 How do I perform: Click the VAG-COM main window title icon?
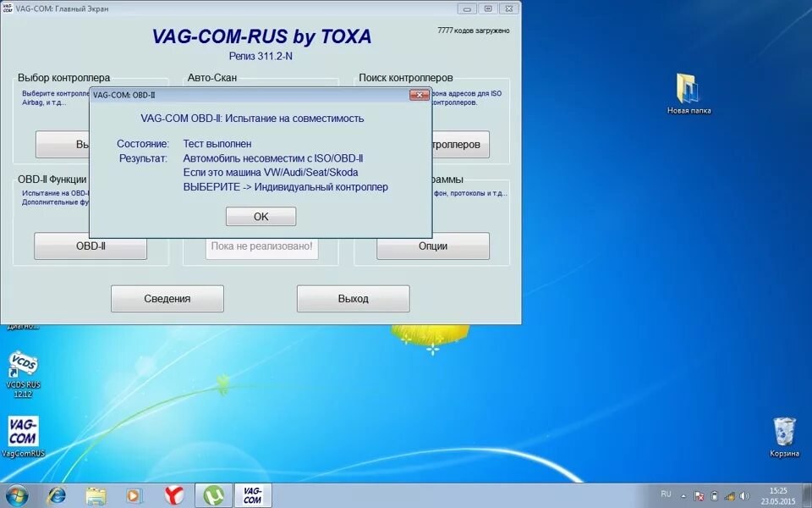[8, 8]
